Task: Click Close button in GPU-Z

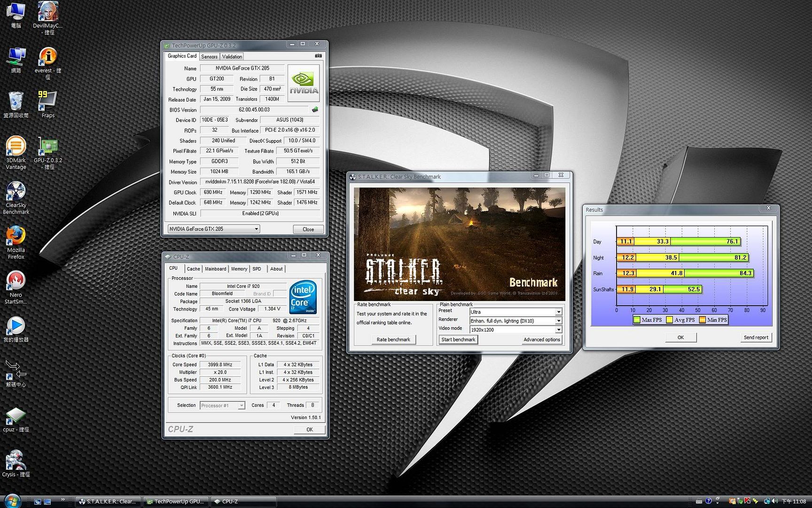Action: tap(308, 229)
